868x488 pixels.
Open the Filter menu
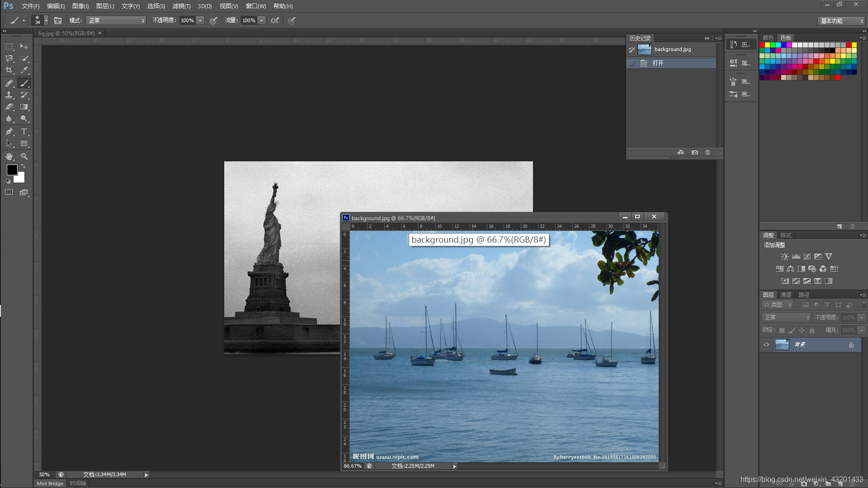181,6
